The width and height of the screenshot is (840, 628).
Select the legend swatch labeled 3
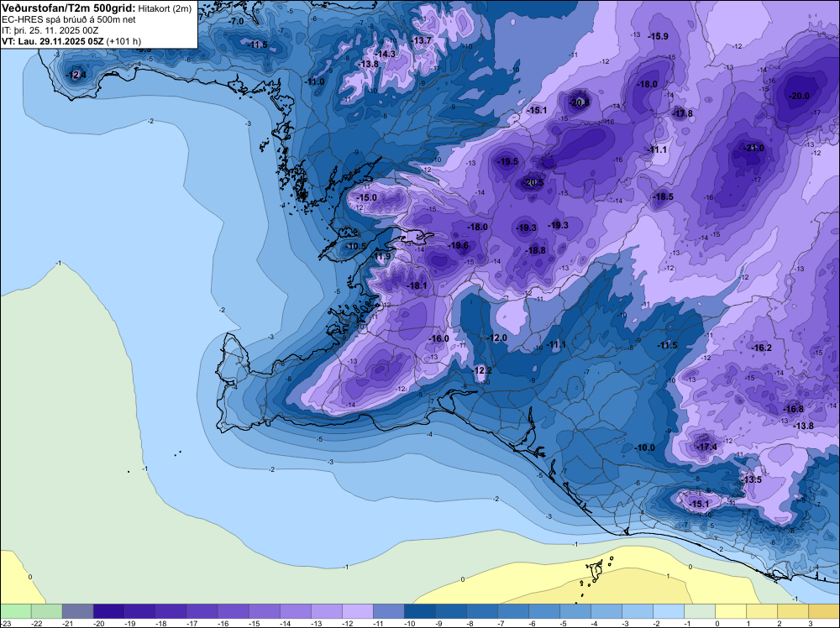pos(824,611)
